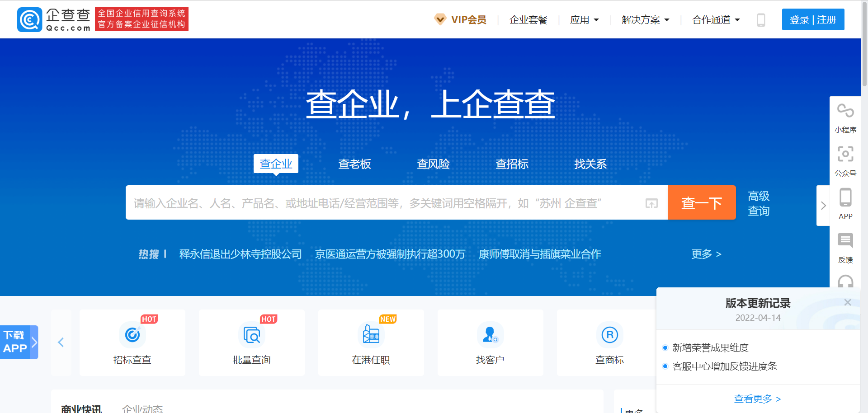
Task: Open hot search 京医通运营方被强制执行超300万
Action: (390, 254)
